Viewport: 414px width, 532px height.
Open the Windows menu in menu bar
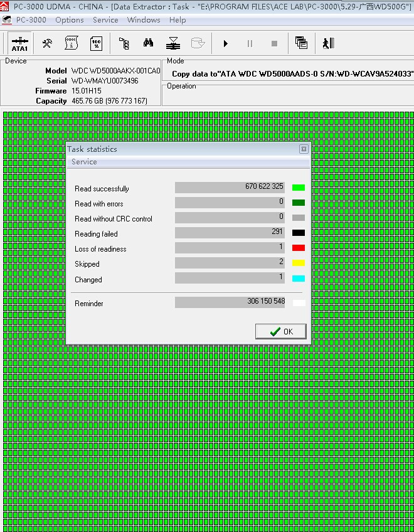tap(144, 20)
